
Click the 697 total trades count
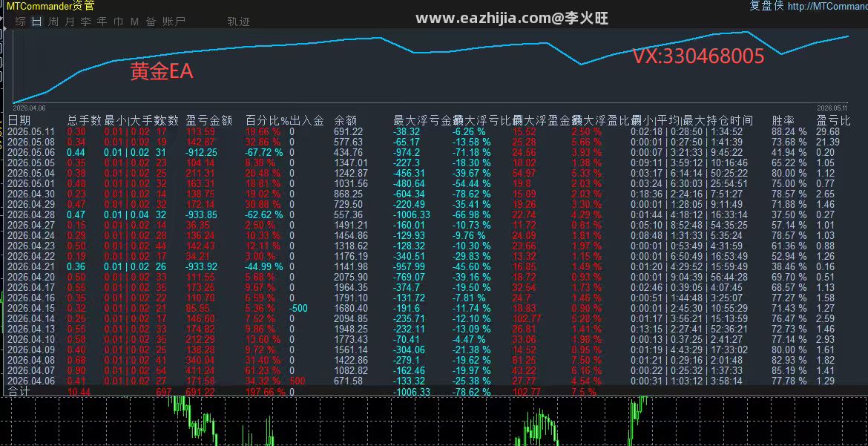click(163, 392)
